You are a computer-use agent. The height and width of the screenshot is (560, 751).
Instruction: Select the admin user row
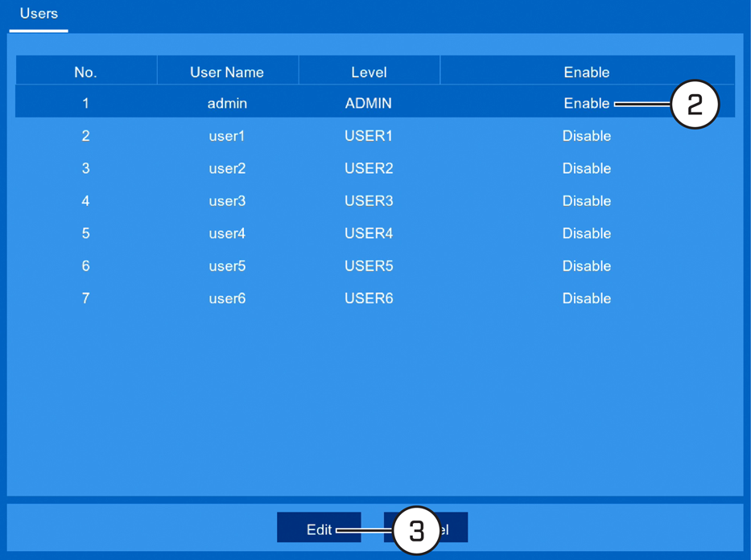coord(375,101)
